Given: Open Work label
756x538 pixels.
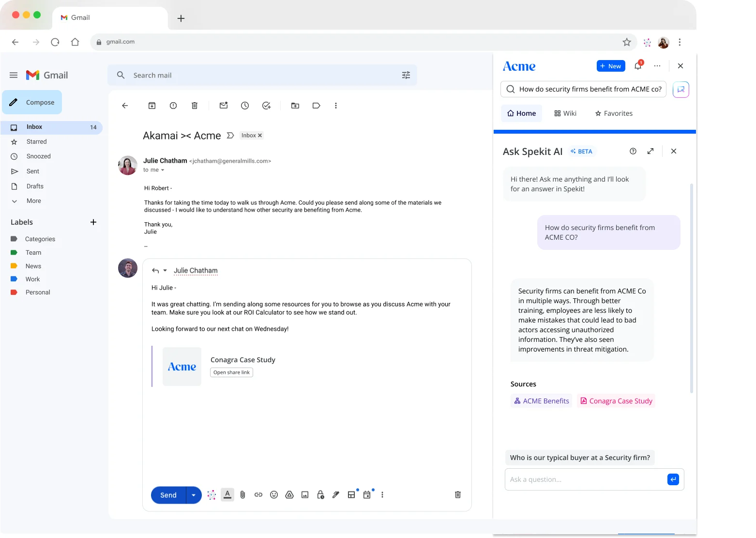Looking at the screenshot, I should point(32,279).
